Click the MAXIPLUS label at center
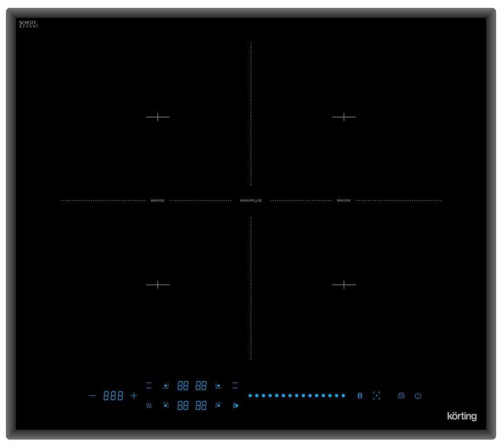Image resolution: width=504 pixels, height=445 pixels. click(x=251, y=200)
